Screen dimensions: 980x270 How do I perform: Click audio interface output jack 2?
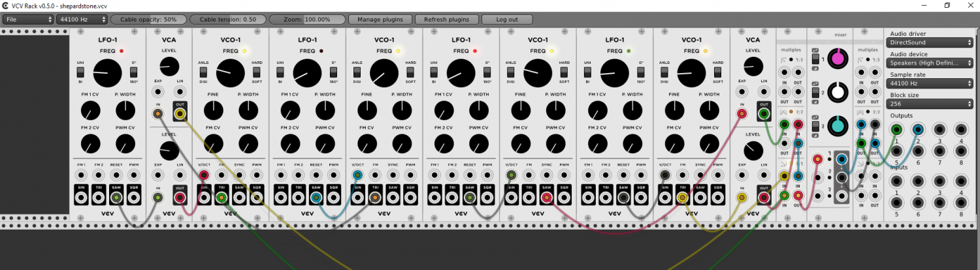click(918, 129)
